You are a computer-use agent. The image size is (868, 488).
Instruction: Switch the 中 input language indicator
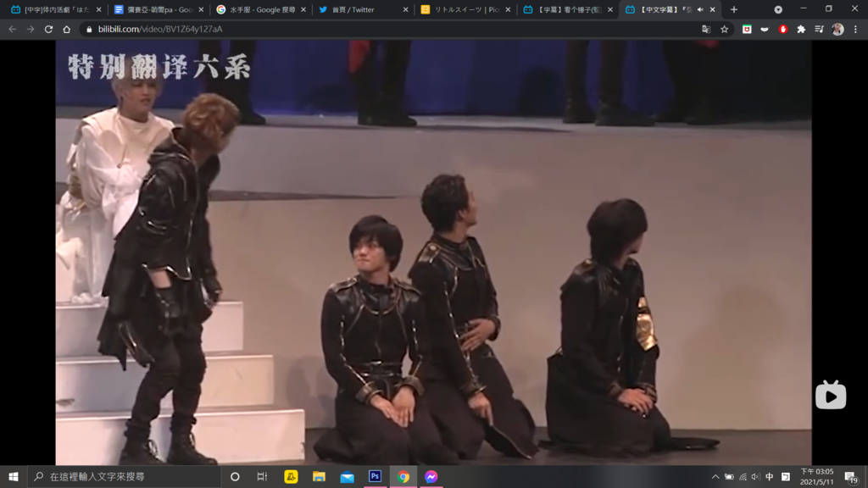(x=770, y=476)
